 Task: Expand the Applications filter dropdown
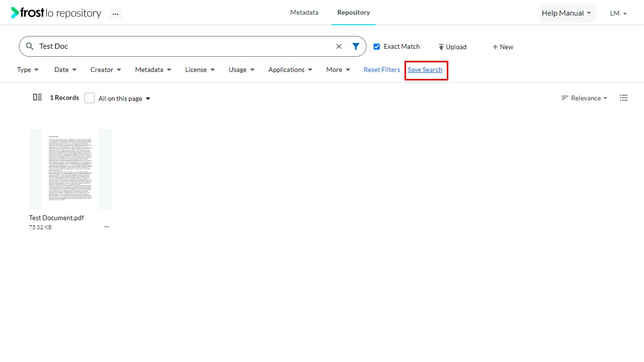290,70
